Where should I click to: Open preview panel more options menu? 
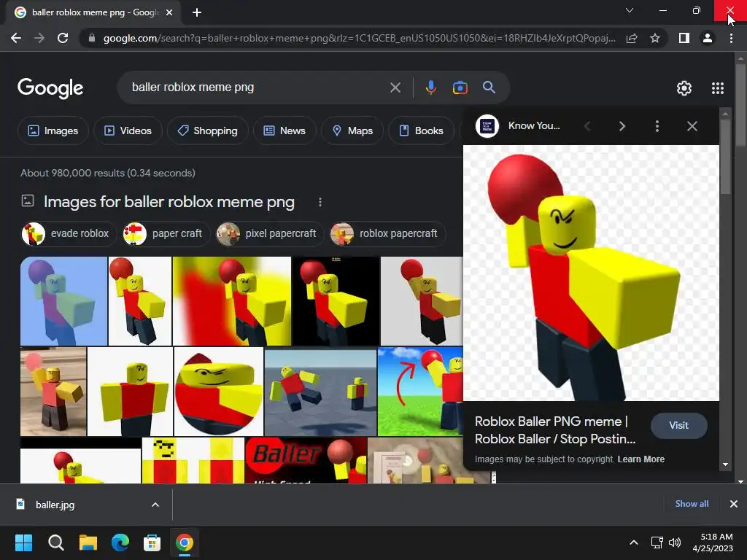coord(657,126)
